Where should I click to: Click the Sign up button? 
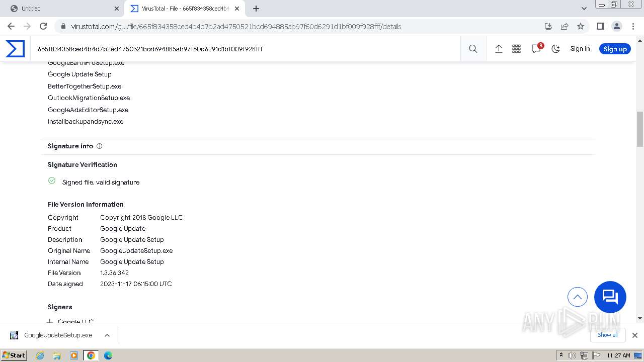point(615,49)
